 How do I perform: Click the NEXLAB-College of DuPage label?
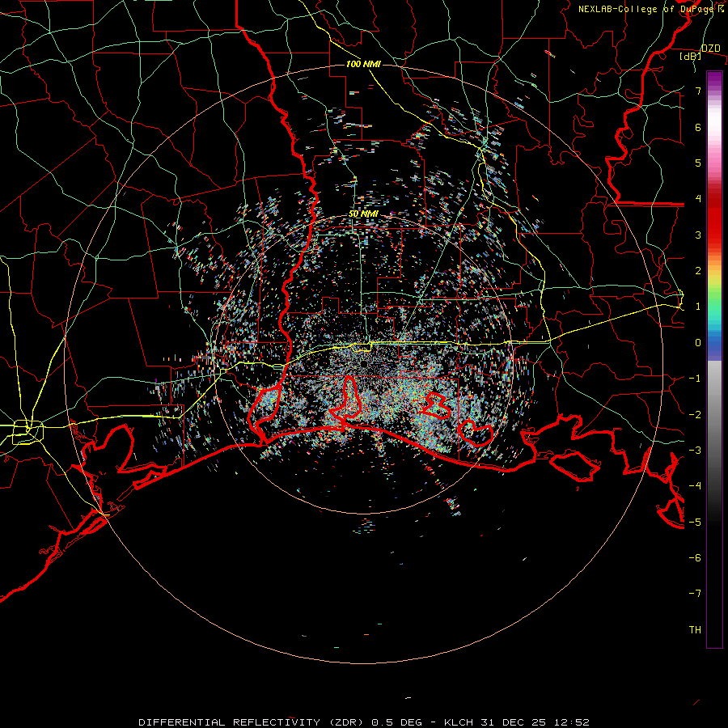point(650,9)
